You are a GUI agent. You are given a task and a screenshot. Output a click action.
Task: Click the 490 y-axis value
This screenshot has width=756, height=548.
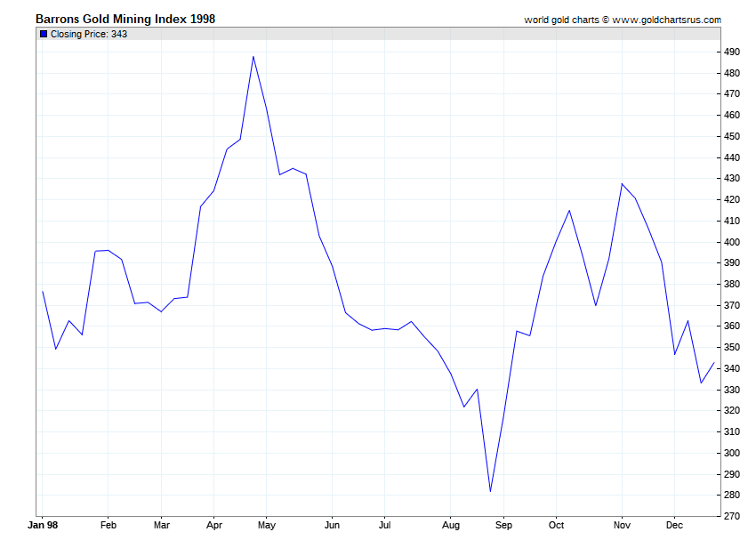point(732,52)
